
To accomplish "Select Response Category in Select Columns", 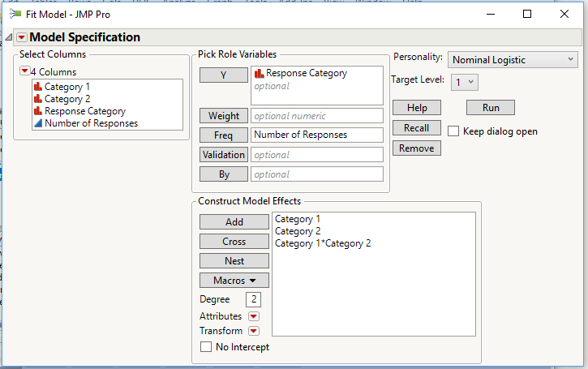I will tap(84, 111).
